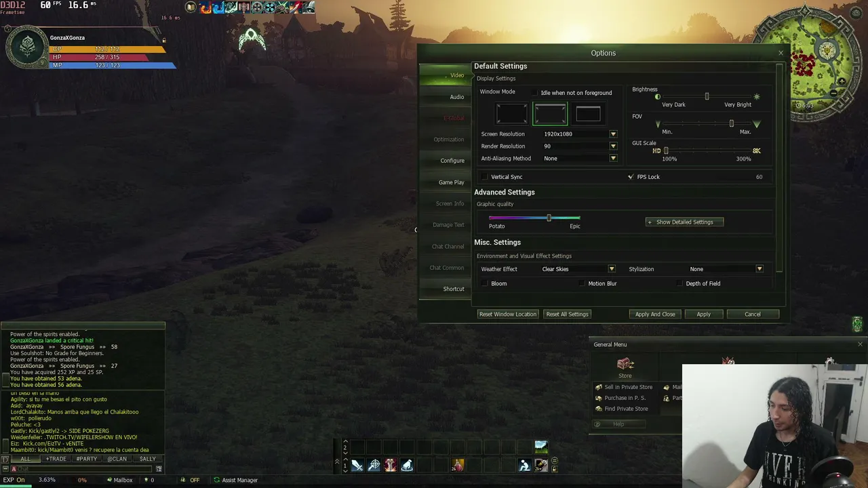
Task: Select the @CLAN chat tab
Action: (117, 459)
